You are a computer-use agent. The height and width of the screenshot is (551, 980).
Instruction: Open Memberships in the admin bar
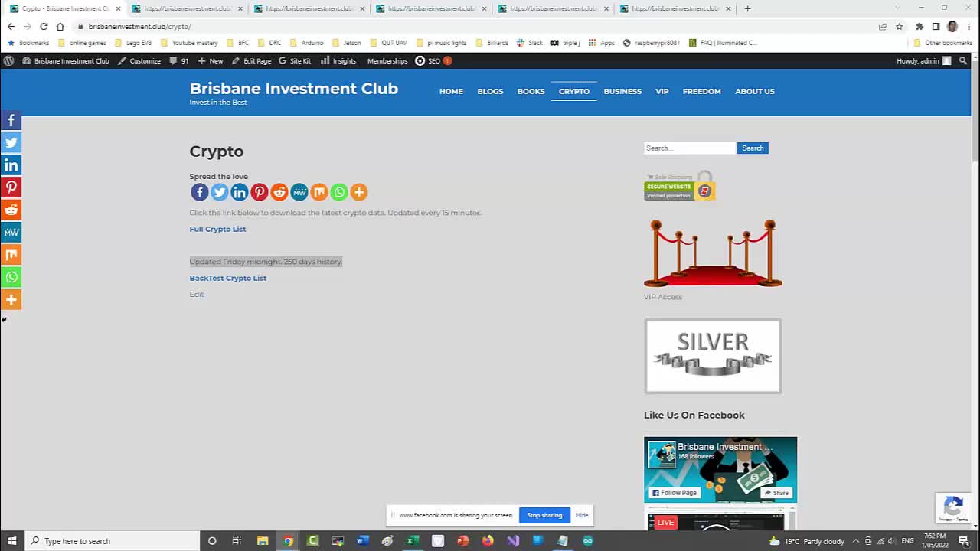pyautogui.click(x=387, y=60)
